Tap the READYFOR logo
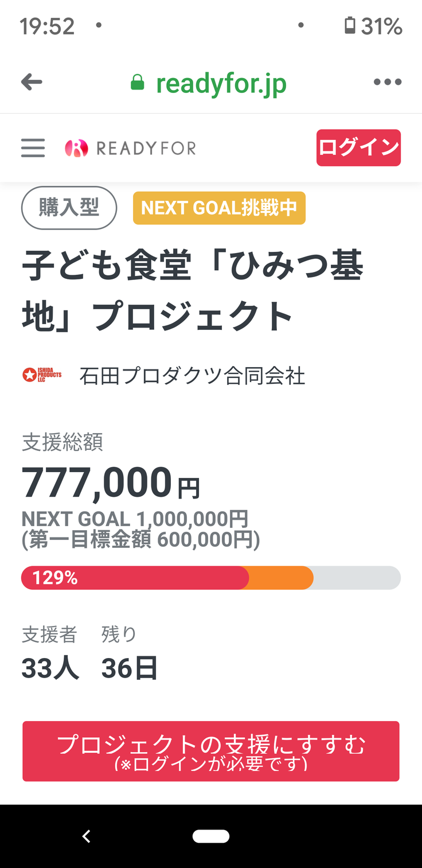The height and width of the screenshot is (868, 422). [x=131, y=148]
